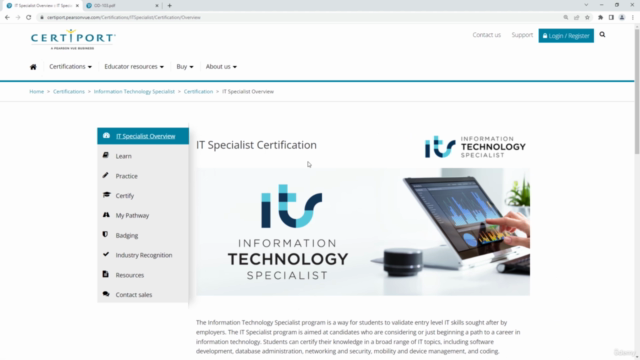Viewport: 640px width, 360px height.
Task: Click the Industry Recognition checkmark icon
Action: pyautogui.click(x=106, y=254)
